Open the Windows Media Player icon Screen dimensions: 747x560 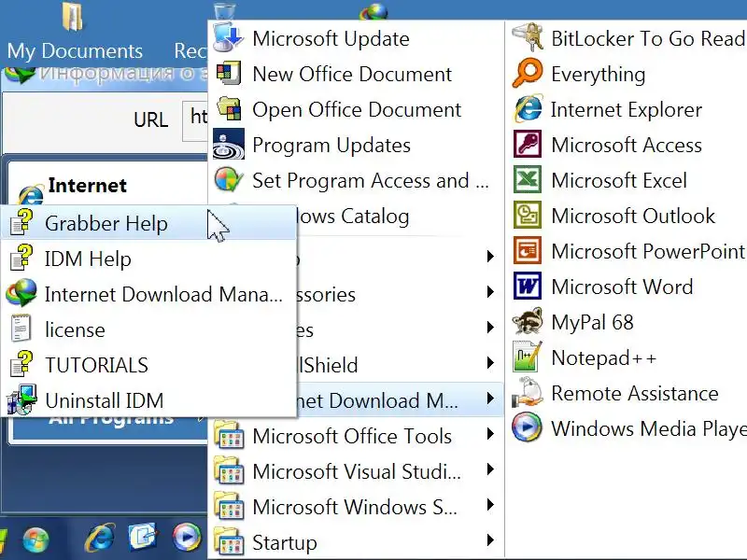[528, 428]
